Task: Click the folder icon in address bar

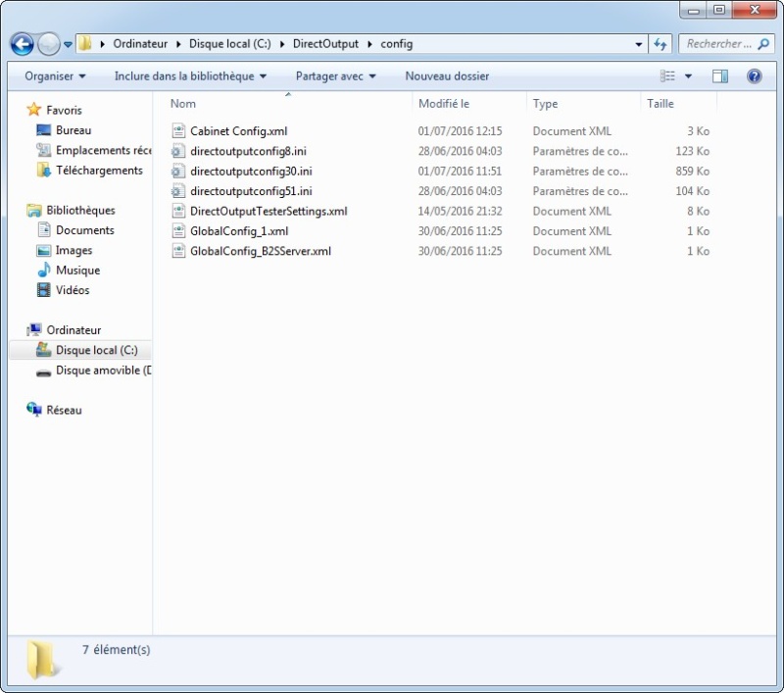Action: point(85,43)
